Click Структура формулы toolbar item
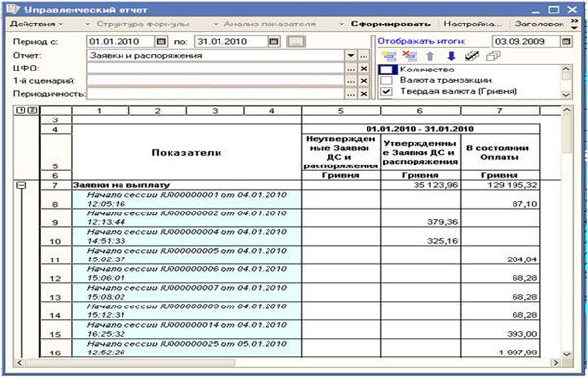The image size is (588, 377). tap(142, 24)
